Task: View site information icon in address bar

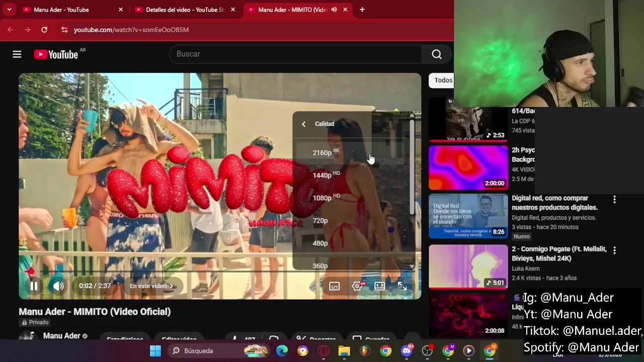Action: (64, 30)
